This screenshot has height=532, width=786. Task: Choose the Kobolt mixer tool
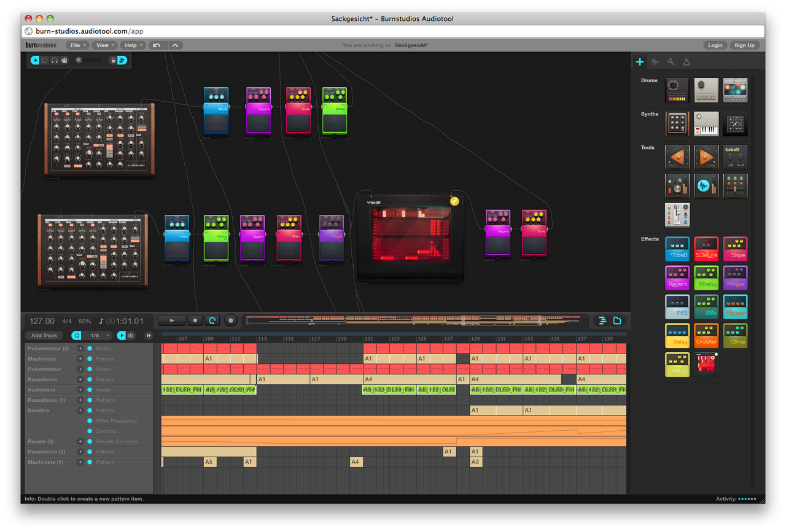coord(735,157)
